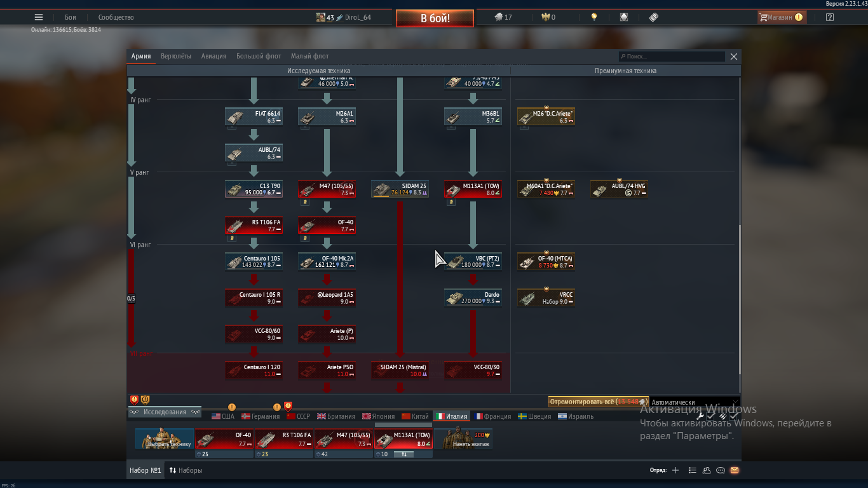Click the Golden Eagles balance icon showing 0

click(x=545, y=17)
